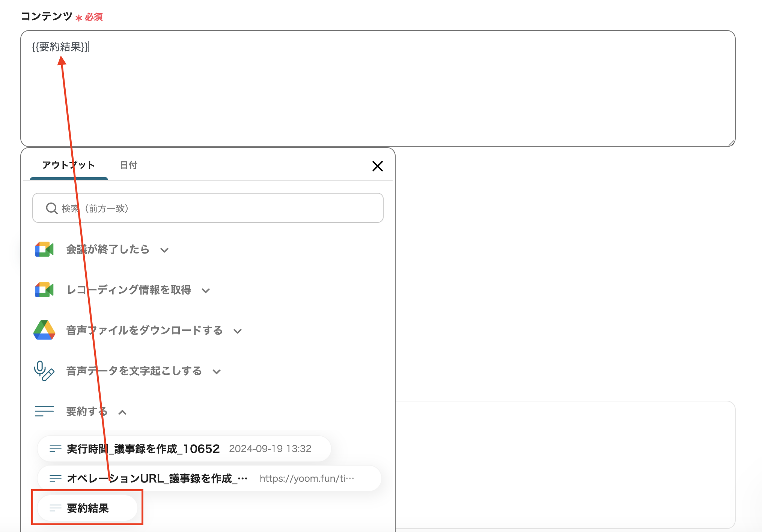The height and width of the screenshot is (532, 762).
Task: Switch to the 日付 tab
Action: [128, 165]
